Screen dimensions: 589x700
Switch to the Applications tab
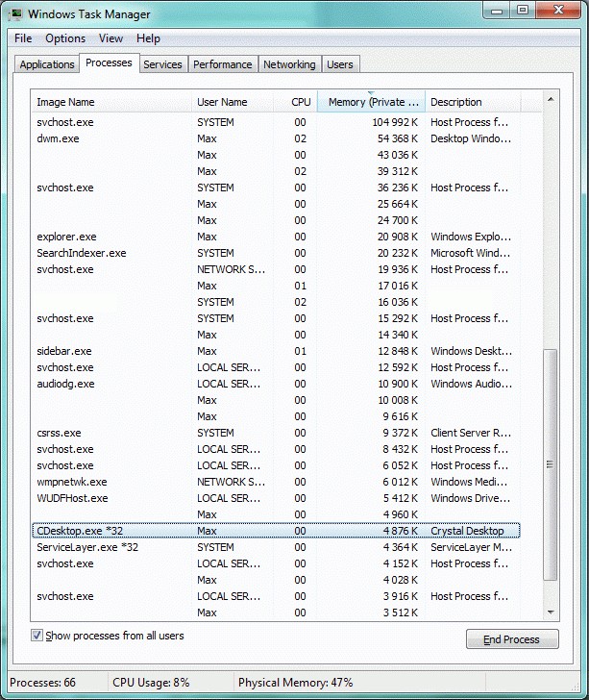coord(47,64)
